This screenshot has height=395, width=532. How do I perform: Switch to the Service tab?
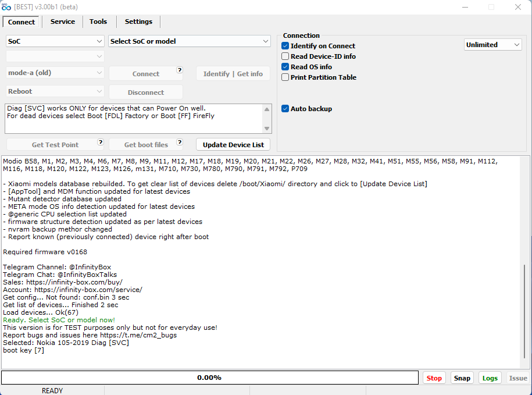click(x=62, y=22)
